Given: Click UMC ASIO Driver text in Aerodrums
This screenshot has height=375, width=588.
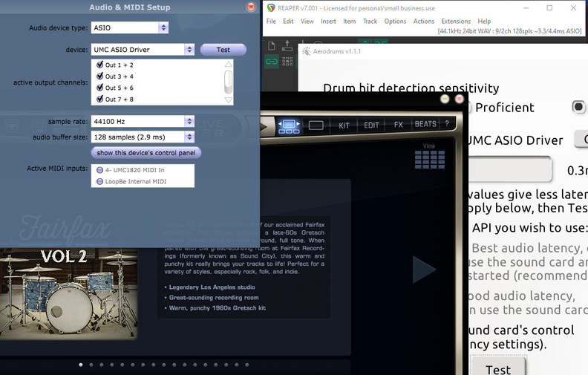Looking at the screenshot, I should pyautogui.click(x=516, y=140).
